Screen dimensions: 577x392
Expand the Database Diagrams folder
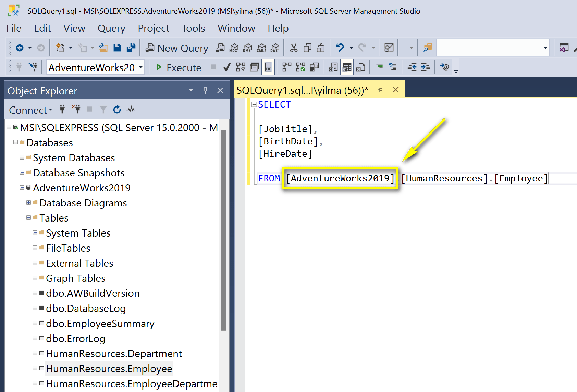[x=28, y=203]
